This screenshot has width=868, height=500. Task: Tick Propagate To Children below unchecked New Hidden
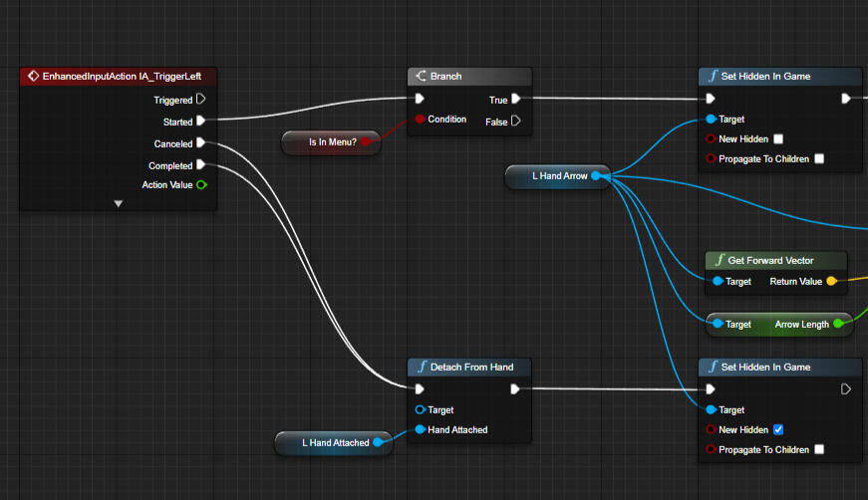click(818, 158)
